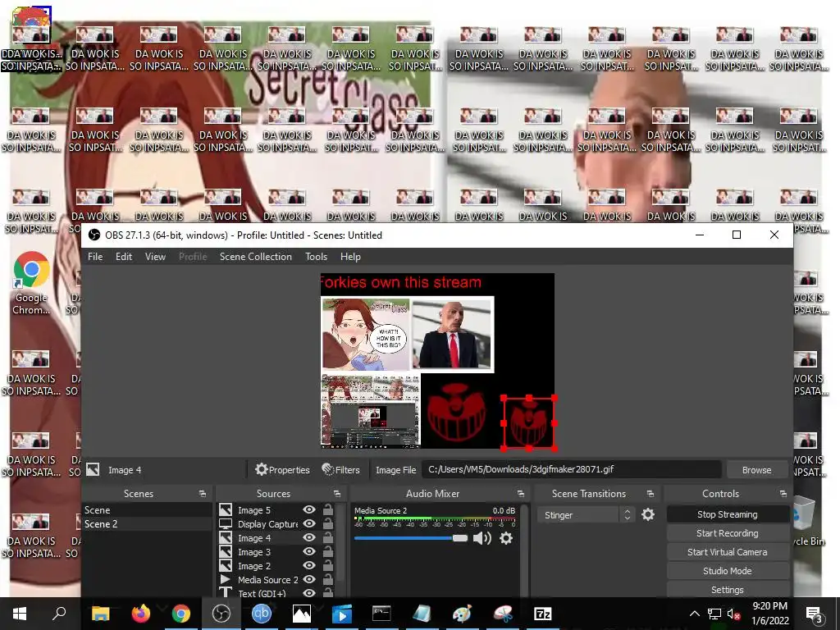Select the Image 2 source row

tap(277, 566)
